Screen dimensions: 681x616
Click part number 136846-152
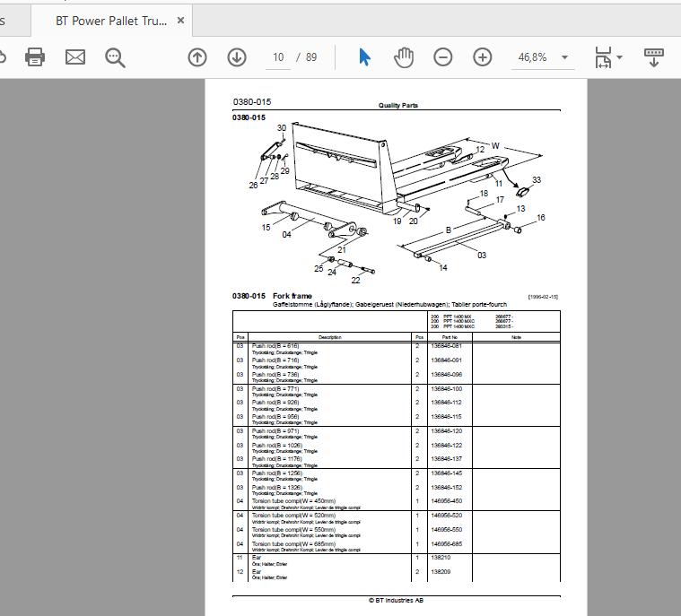pos(446,487)
